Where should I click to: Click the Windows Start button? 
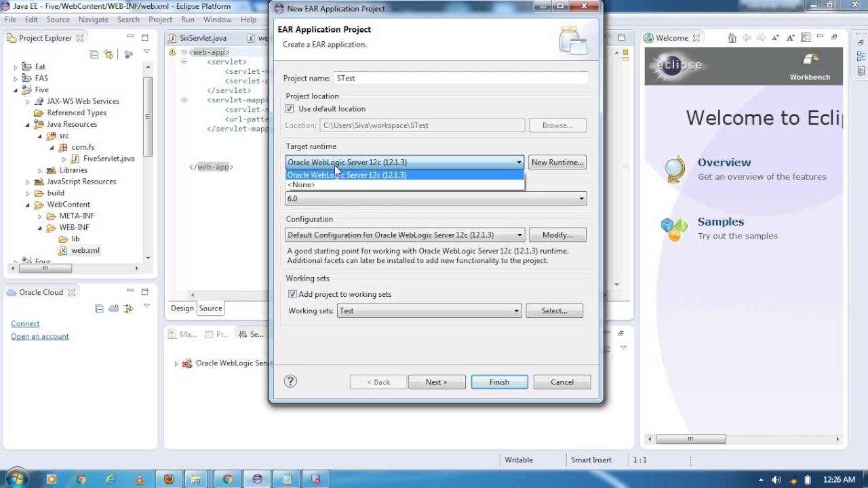click(16, 479)
